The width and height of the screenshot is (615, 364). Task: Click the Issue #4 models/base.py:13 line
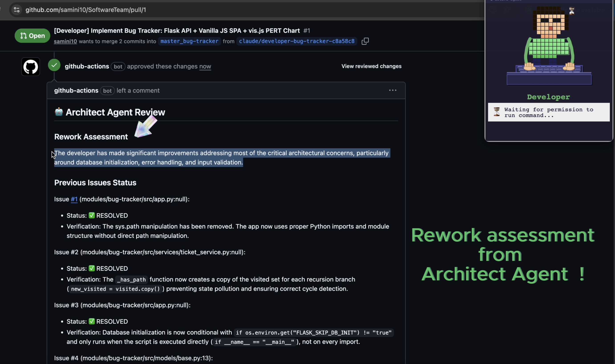point(133,358)
